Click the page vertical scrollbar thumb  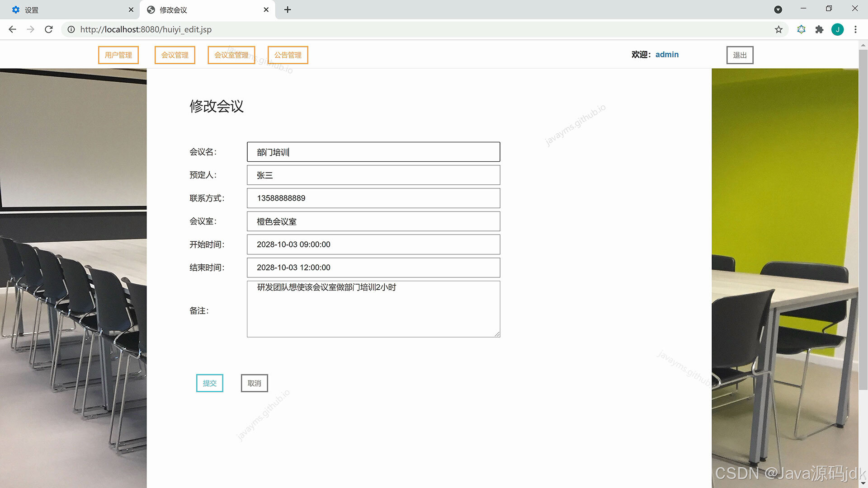coord(863,219)
